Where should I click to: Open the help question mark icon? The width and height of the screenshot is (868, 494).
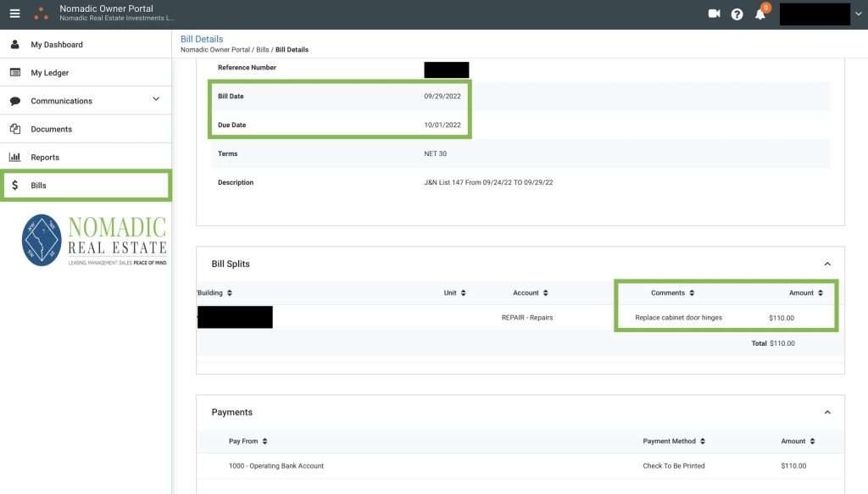click(x=737, y=14)
